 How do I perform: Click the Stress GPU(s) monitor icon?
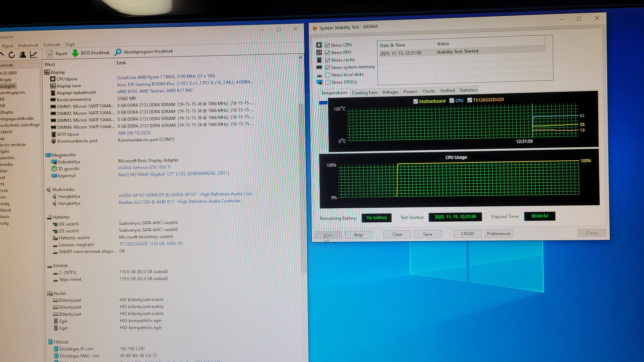(x=319, y=82)
